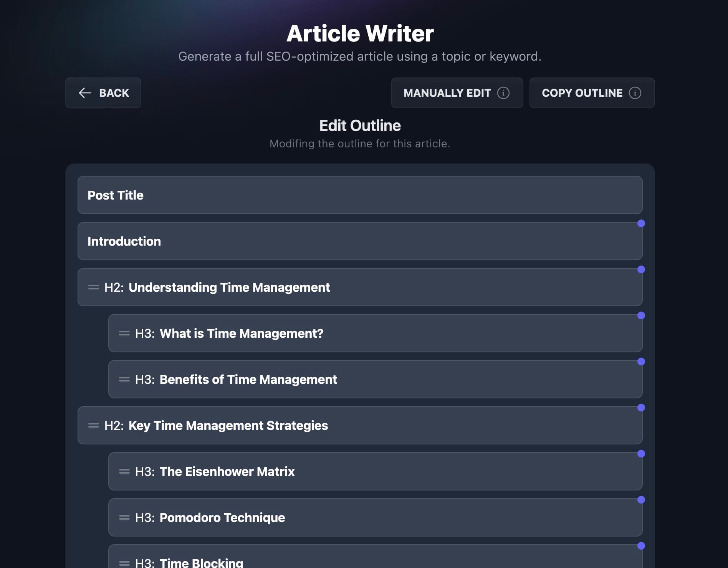Toggle the indicator on Understanding Time Management
The height and width of the screenshot is (568, 728).
coord(641,269)
